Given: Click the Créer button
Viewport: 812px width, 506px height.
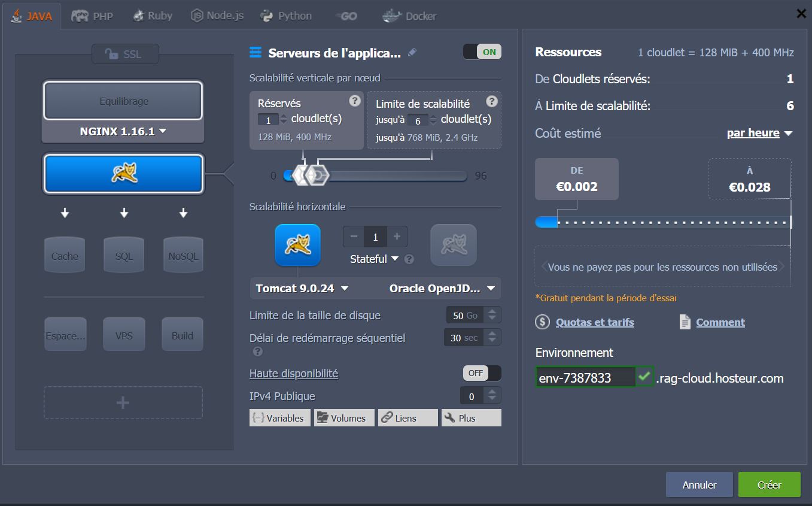Looking at the screenshot, I should coord(769,484).
